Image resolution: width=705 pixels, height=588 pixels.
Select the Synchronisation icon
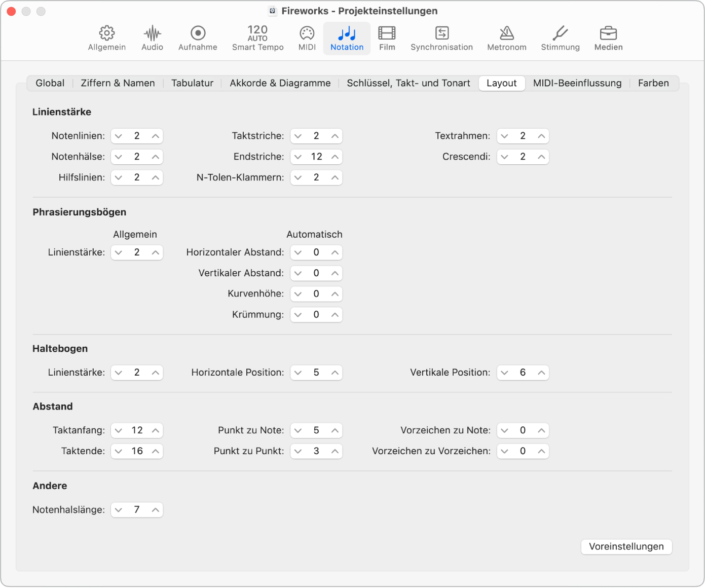coord(441,38)
